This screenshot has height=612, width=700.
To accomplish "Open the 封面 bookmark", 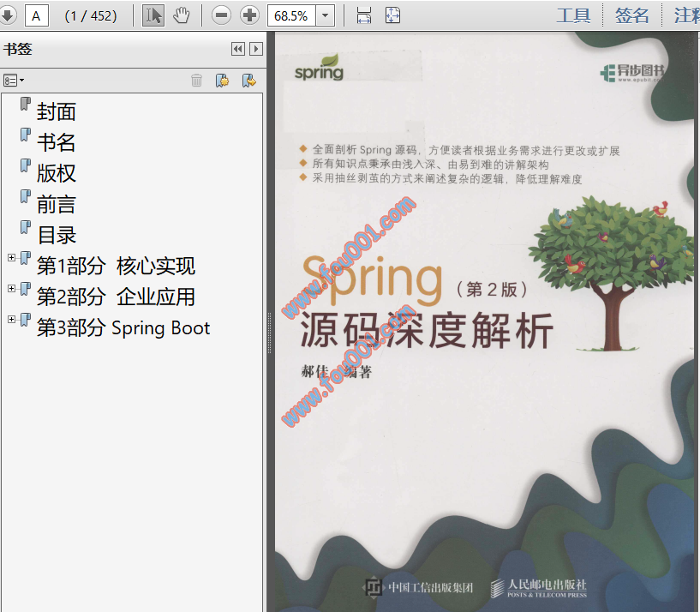I will tap(57, 111).
